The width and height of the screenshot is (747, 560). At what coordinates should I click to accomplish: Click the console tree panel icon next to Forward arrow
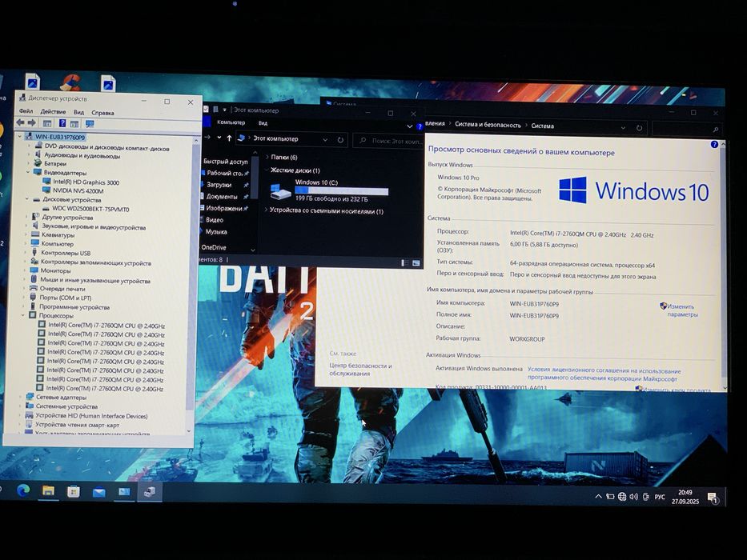[47, 123]
